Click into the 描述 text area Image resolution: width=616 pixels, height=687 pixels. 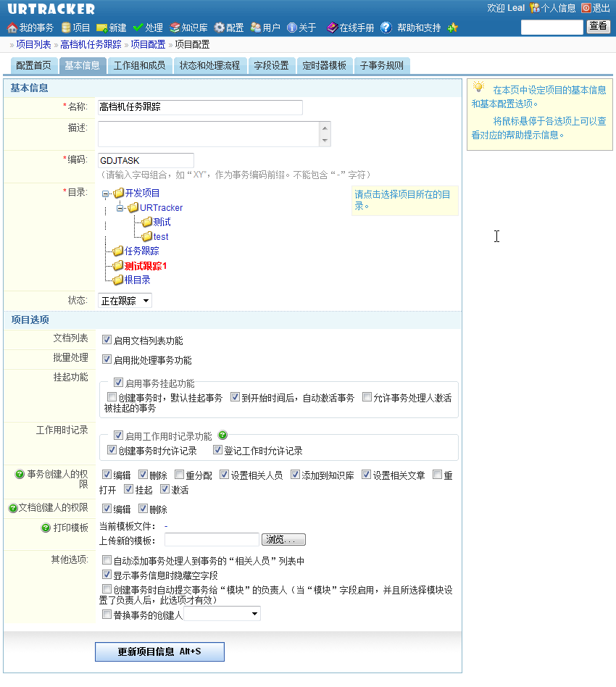point(209,134)
